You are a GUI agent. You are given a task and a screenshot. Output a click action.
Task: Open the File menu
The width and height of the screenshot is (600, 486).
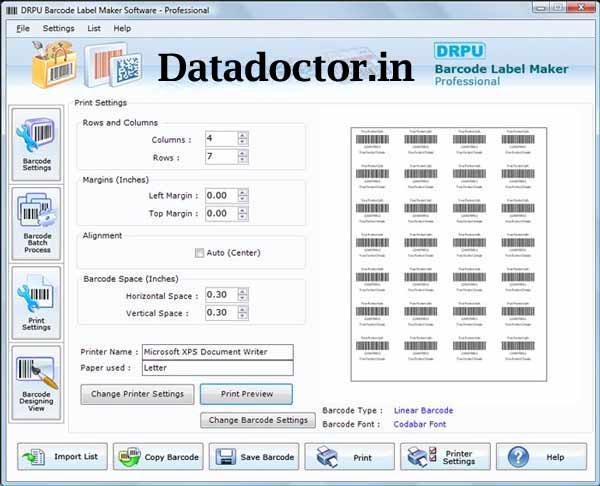23,28
